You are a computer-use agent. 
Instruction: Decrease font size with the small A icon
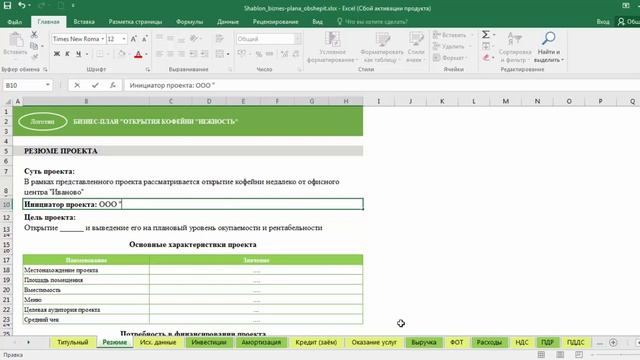pos(144,39)
